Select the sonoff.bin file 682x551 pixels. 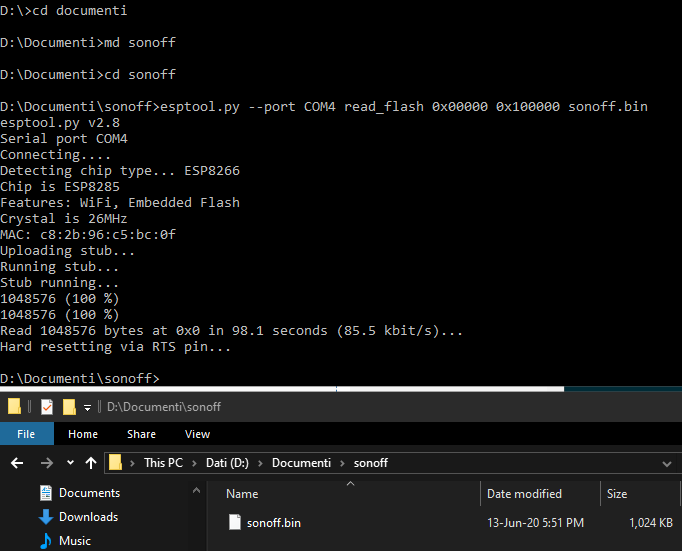(274, 523)
